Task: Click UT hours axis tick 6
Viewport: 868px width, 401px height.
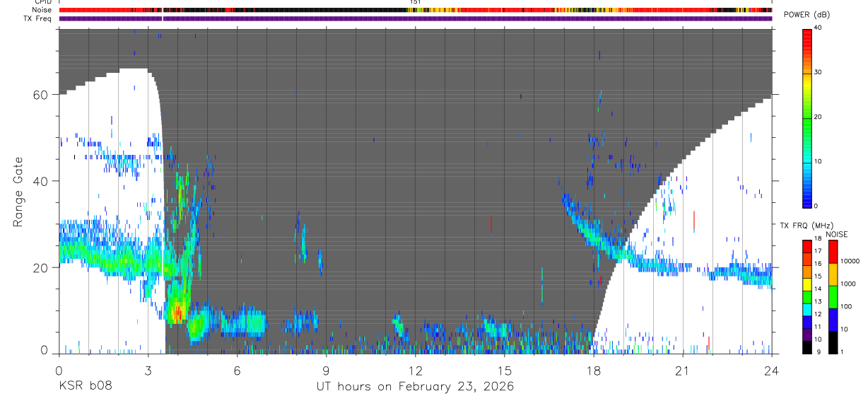Action: pyautogui.click(x=237, y=369)
